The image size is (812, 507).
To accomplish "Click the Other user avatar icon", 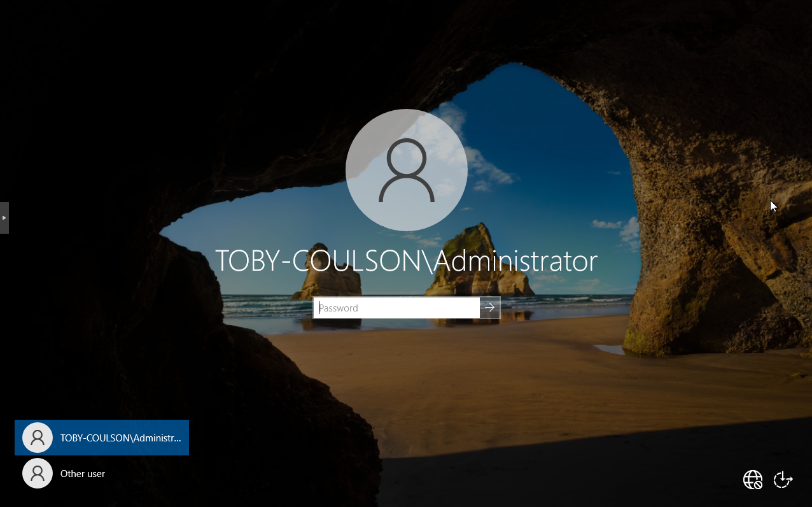I will tap(38, 474).
